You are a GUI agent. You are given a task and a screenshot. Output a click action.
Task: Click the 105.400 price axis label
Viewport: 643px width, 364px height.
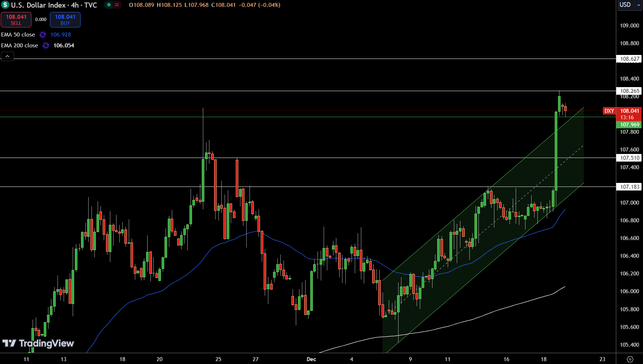click(630, 345)
